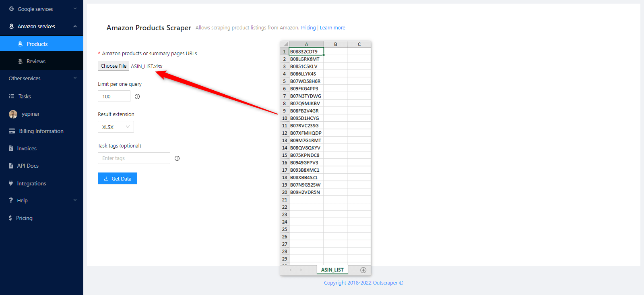Select cell containing B095D1HCYG
This screenshot has height=295, width=644.
click(x=306, y=118)
